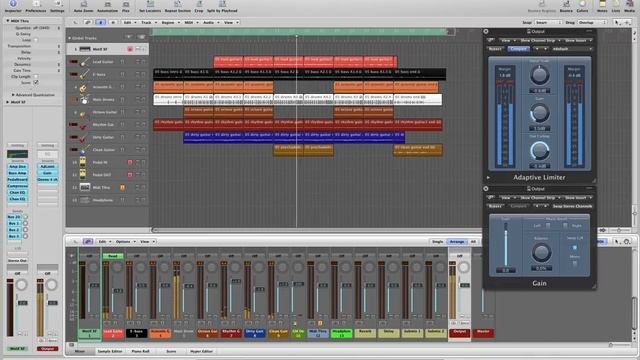The image size is (640, 360).
Task: Open the Inspector from the toolbar
Action: 13,6
